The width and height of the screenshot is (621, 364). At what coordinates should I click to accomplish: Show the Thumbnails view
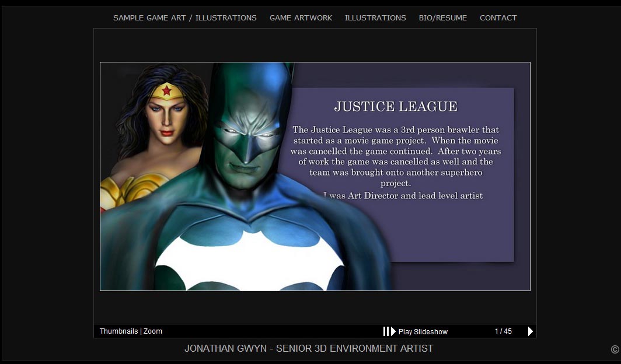point(118,331)
